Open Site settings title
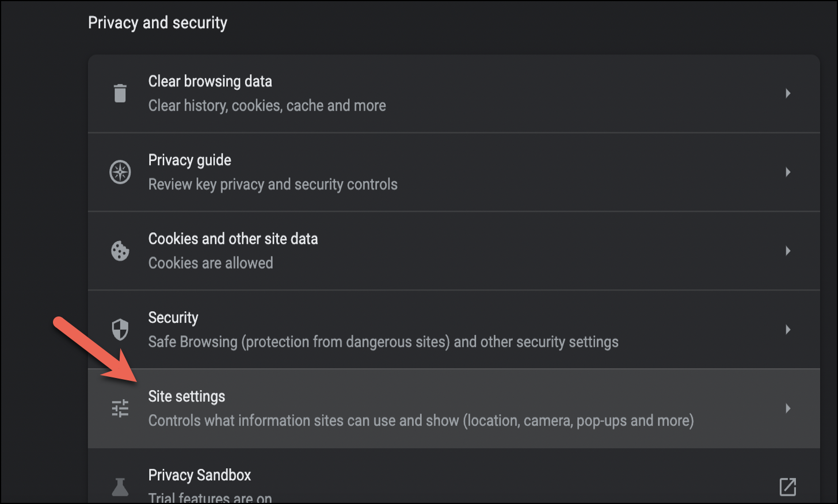 pyautogui.click(x=186, y=396)
